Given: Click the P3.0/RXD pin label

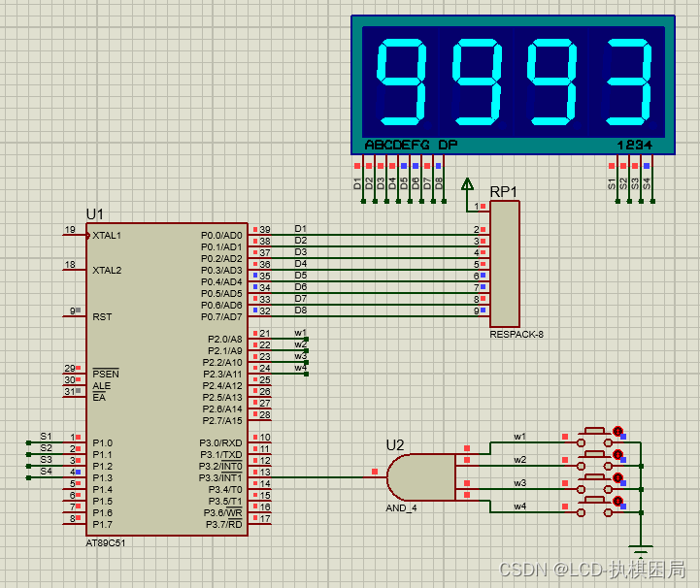Looking at the screenshot, I should [x=220, y=443].
